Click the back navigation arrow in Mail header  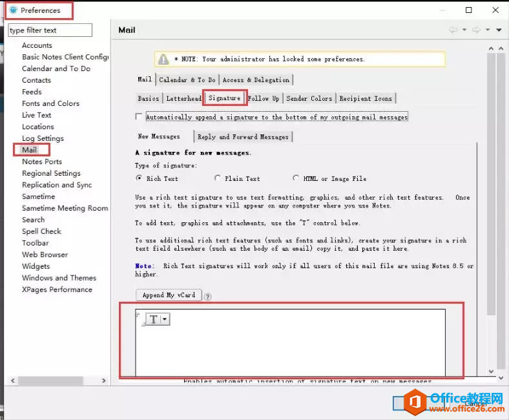453,30
